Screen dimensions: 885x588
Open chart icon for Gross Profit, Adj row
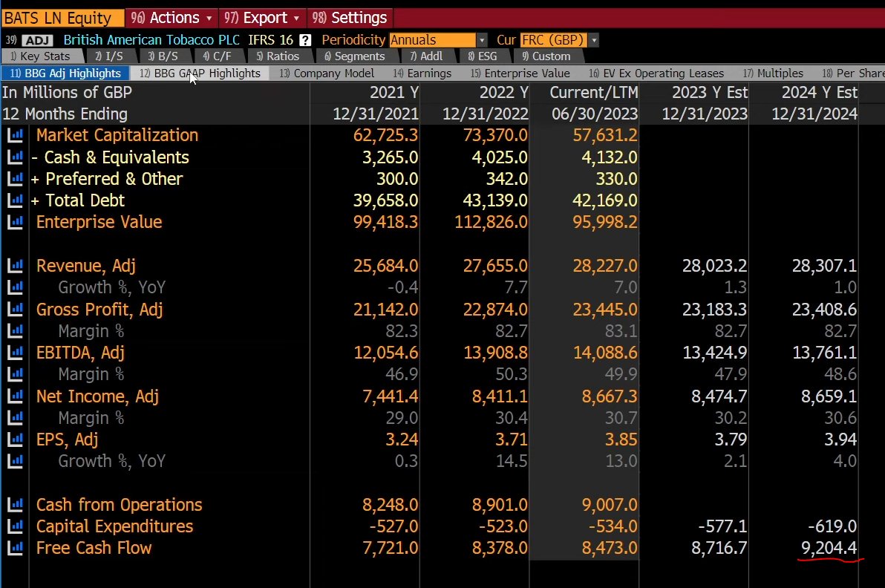[x=16, y=310]
